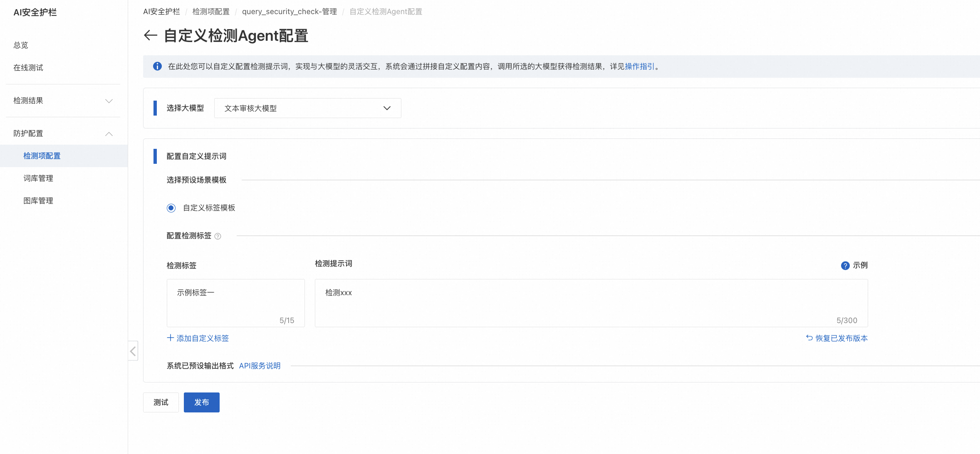The width and height of the screenshot is (980, 454).
Task: Click the blue question icon beside 示例
Action: (x=845, y=266)
